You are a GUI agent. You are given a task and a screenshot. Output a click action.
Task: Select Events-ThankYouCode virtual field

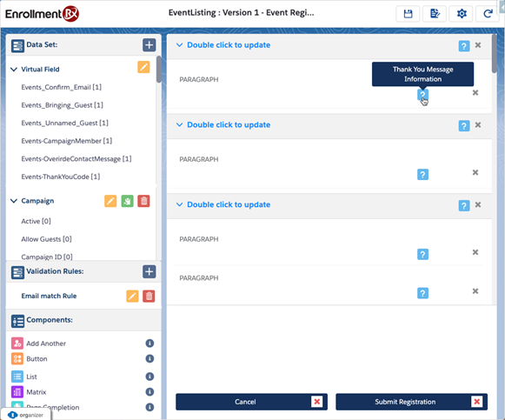click(x=61, y=177)
